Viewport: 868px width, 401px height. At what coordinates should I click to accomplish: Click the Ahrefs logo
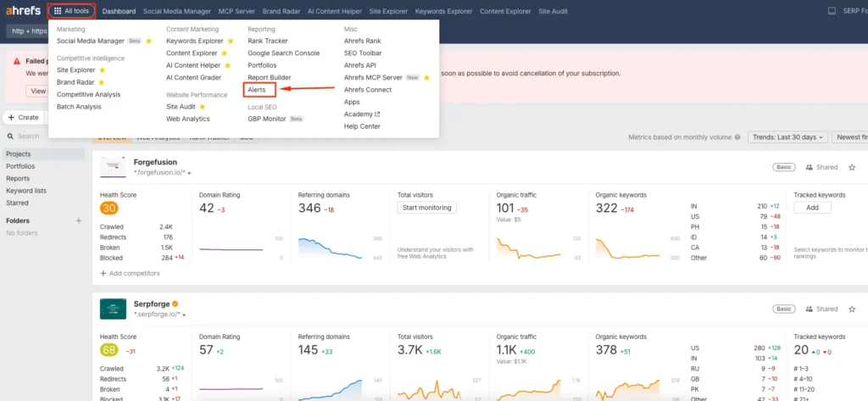click(x=21, y=11)
